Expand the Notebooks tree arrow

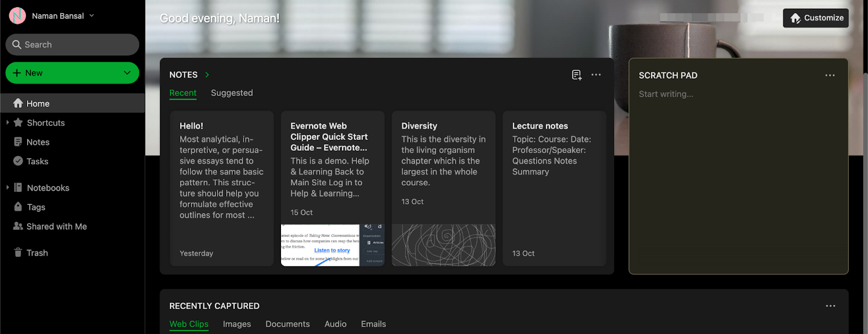[x=8, y=188]
